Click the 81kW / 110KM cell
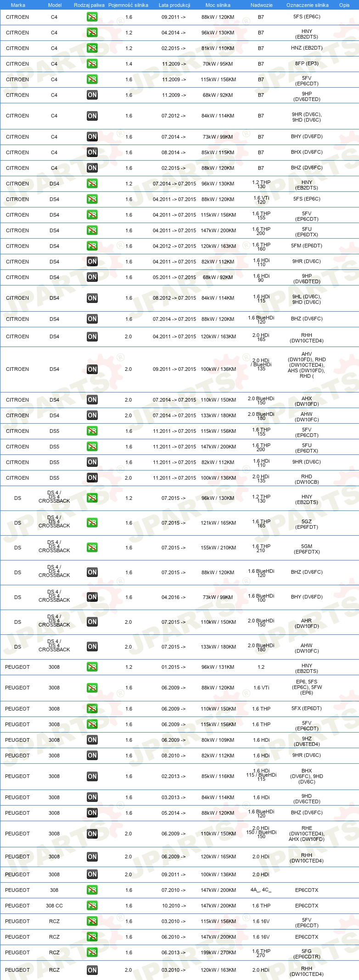 pos(218,48)
